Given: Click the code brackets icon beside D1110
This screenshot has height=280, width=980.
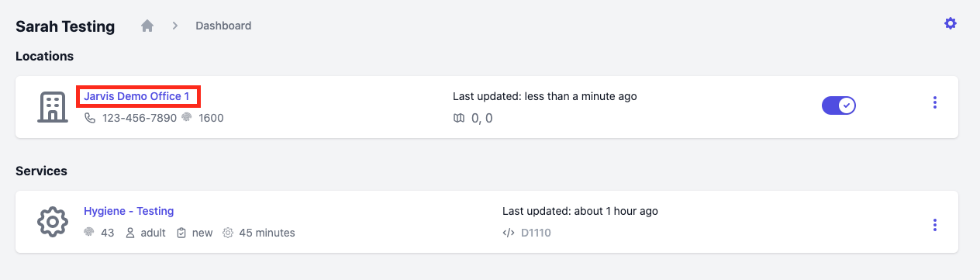Looking at the screenshot, I should tap(509, 233).
